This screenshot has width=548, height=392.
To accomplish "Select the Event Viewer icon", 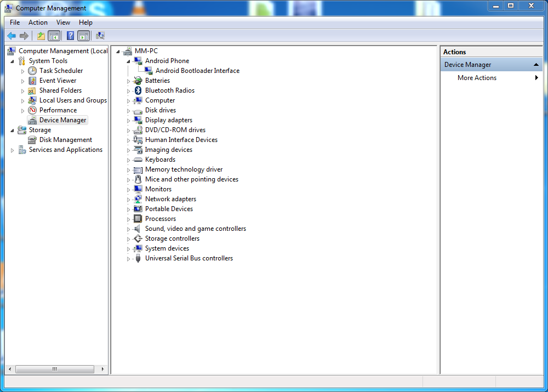I will coord(32,81).
